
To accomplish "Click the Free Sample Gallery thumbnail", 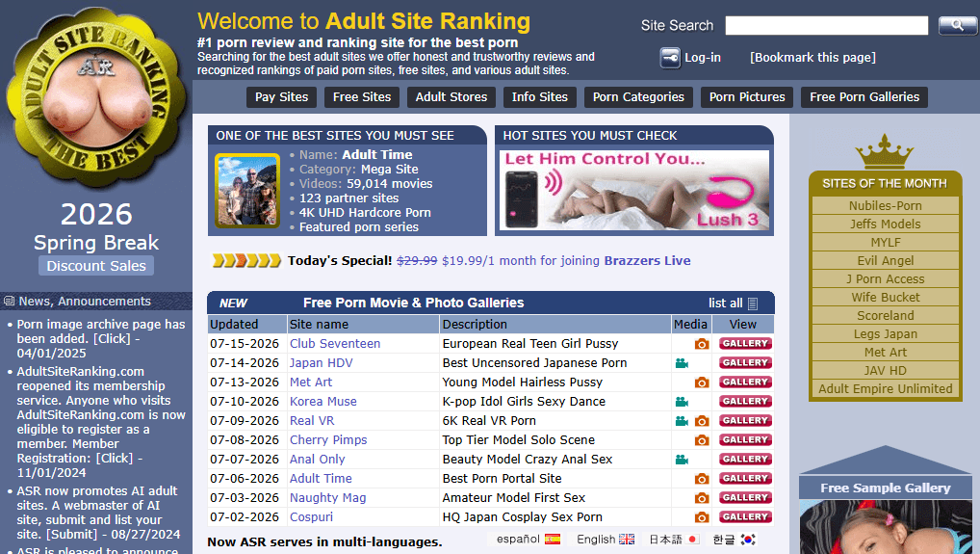I will (885, 527).
